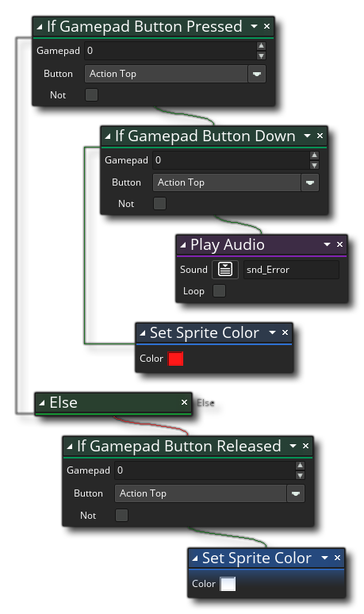Click Gamepad field in Button Down node
The height and width of the screenshot is (614, 364).
point(231,160)
